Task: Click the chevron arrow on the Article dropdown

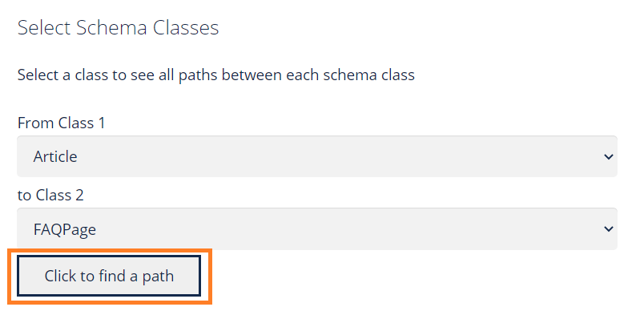Action: tap(608, 156)
